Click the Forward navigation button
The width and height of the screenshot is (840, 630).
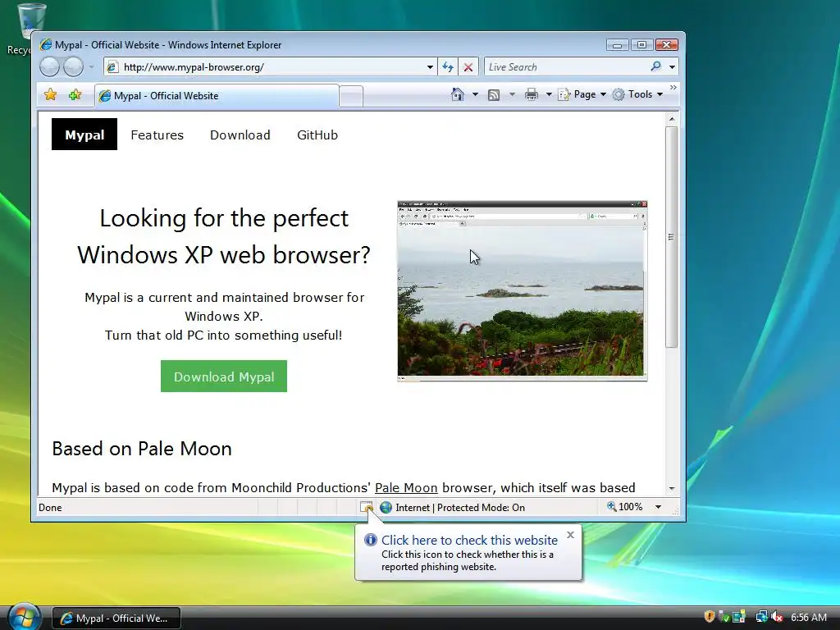73,67
